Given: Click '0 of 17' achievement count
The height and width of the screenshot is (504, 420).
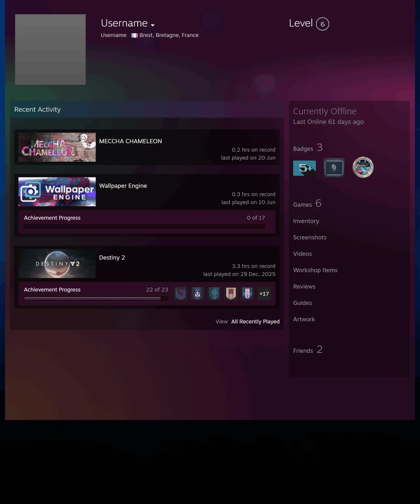Looking at the screenshot, I should pyautogui.click(x=256, y=218).
